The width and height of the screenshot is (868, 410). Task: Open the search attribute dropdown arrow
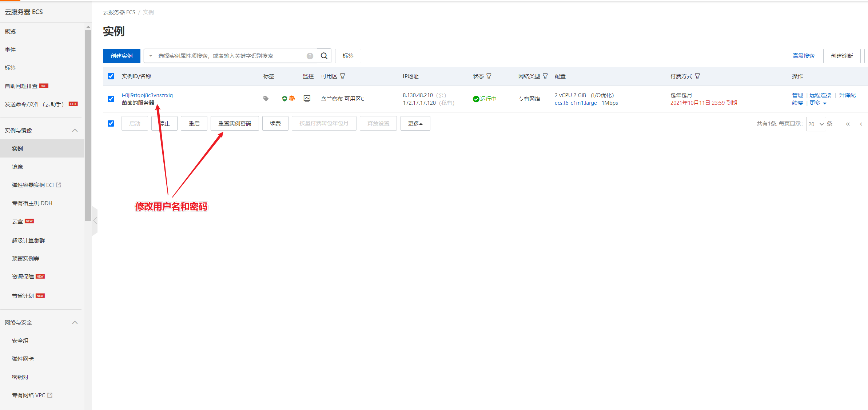point(151,56)
